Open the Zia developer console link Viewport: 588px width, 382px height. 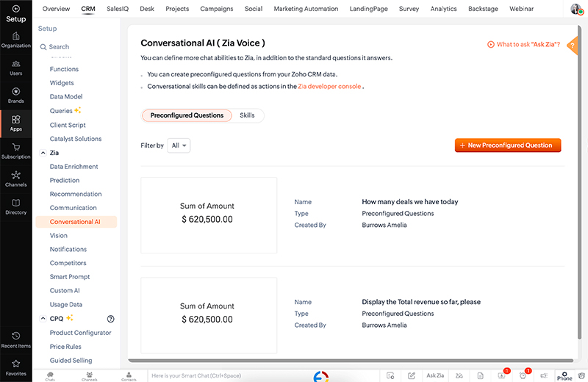(x=329, y=86)
